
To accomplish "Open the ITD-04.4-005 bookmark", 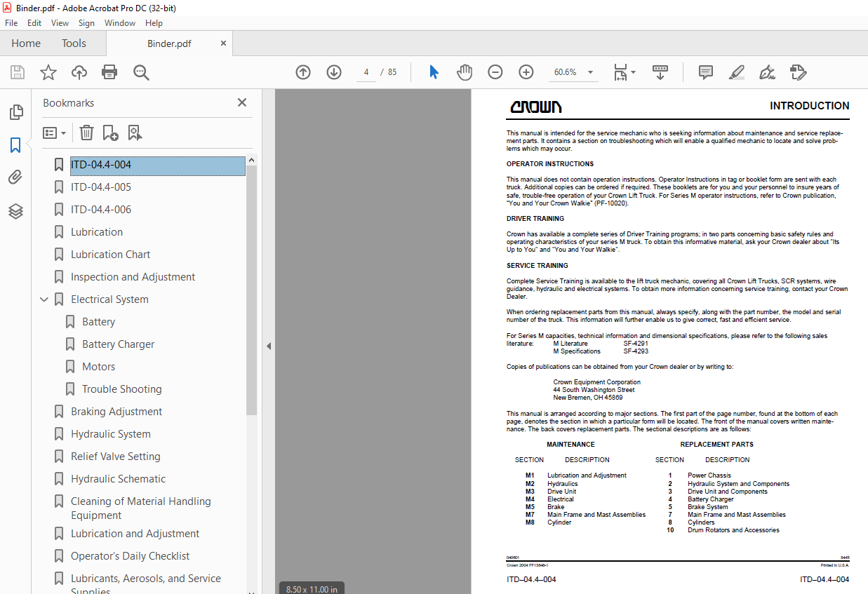I will (x=101, y=187).
